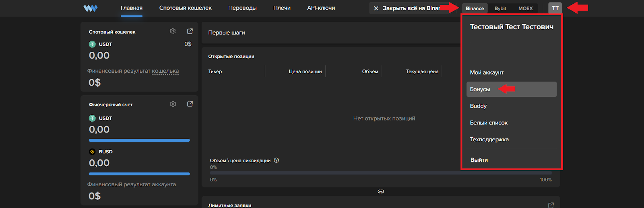Viewport: 644px width, 208px height.
Task: Click the help icon beside liquidation price
Action: 277,160
